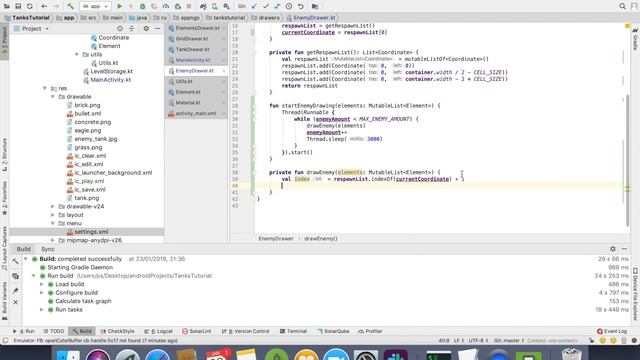This screenshot has height=360, width=640.
Task: Click the trash memory icon in status bar
Action: pyautogui.click(x=624, y=340)
